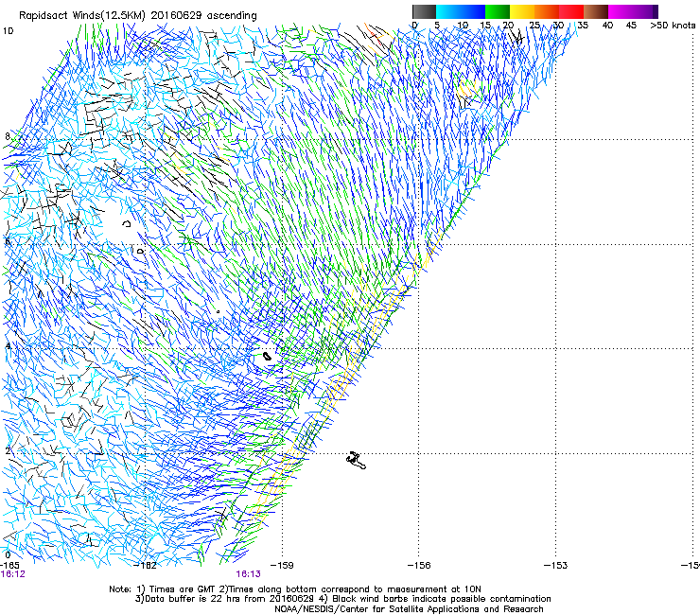Click the chart title 'Rapidsact Winds(12.5KM) 20160629 ascending'
The image size is (700, 615).
click(x=137, y=16)
